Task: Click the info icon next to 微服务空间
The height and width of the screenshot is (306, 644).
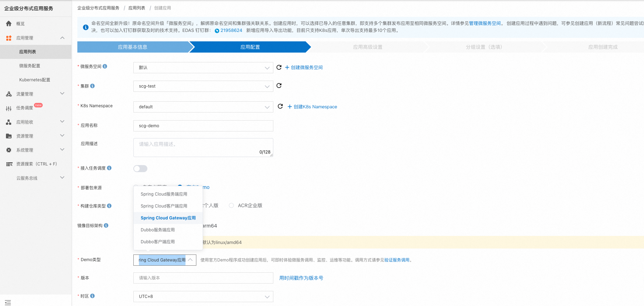Action: 105,66
